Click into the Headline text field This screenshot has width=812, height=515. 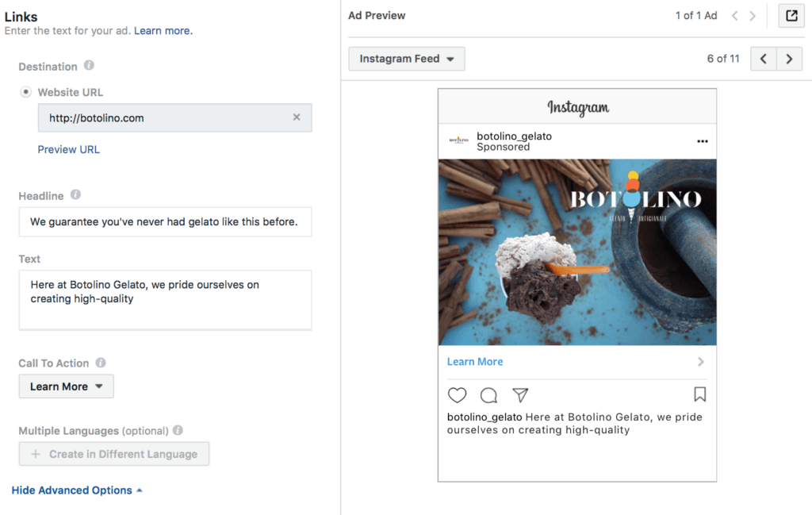click(165, 222)
